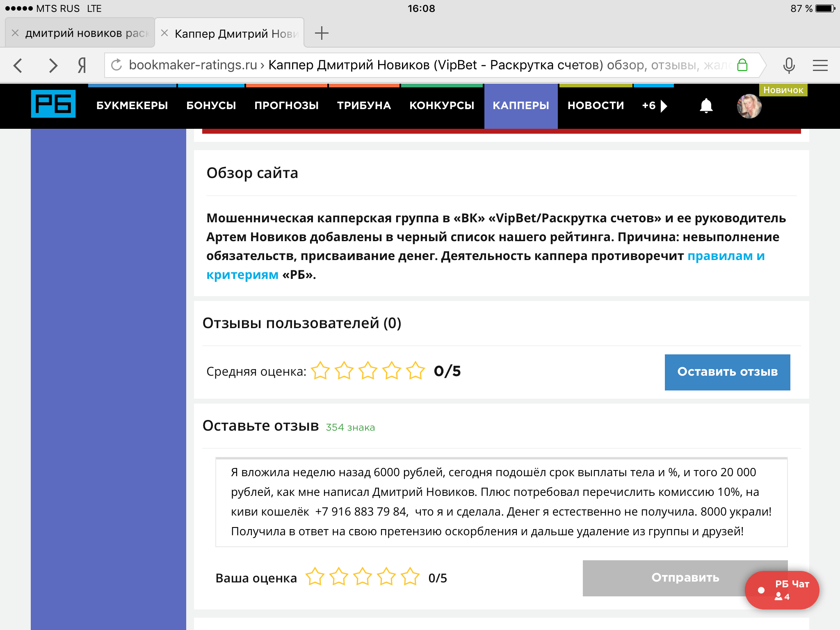Image resolution: width=840 pixels, height=630 pixels.
Task: Go forward with the browser forward arrow
Action: (53, 65)
